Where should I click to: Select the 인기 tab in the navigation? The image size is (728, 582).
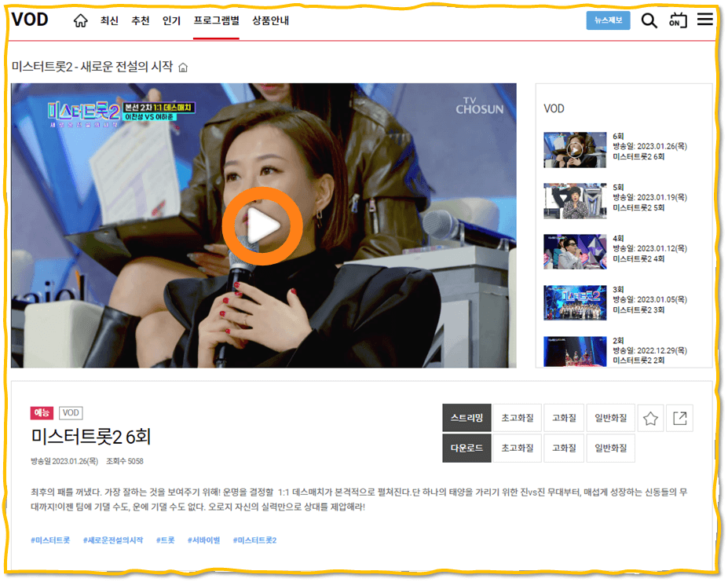point(170,21)
